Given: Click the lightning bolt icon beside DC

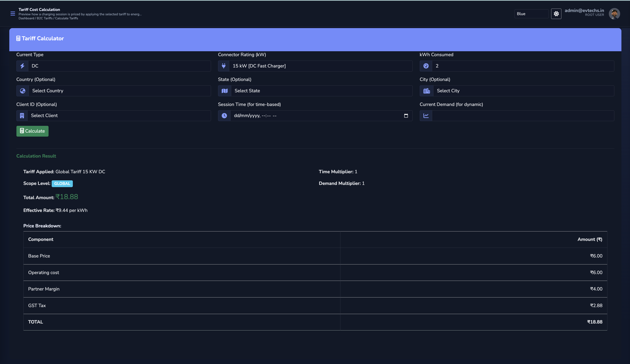Looking at the screenshot, I should coord(22,66).
